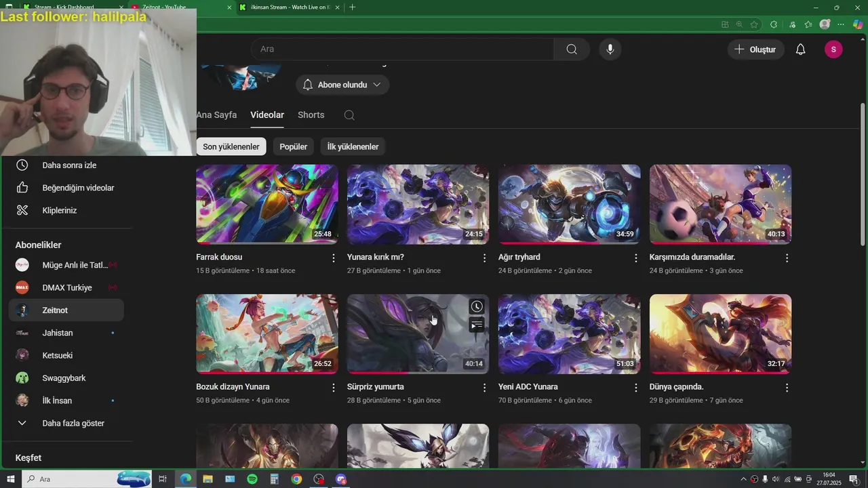This screenshot has height=488, width=868.
Task: Open the account avatar menu 'S'
Action: click(x=833, y=49)
